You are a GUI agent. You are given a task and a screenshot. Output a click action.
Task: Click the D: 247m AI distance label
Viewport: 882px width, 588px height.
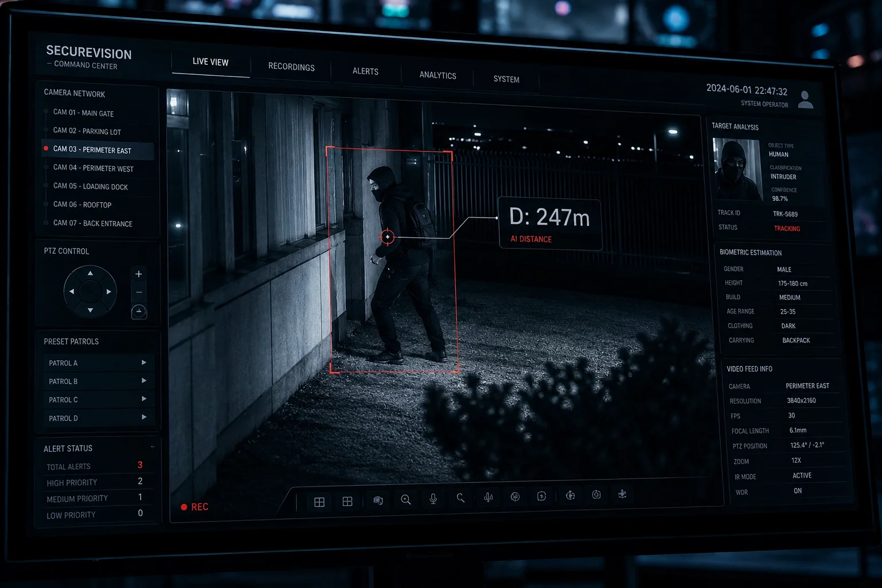coord(550,224)
